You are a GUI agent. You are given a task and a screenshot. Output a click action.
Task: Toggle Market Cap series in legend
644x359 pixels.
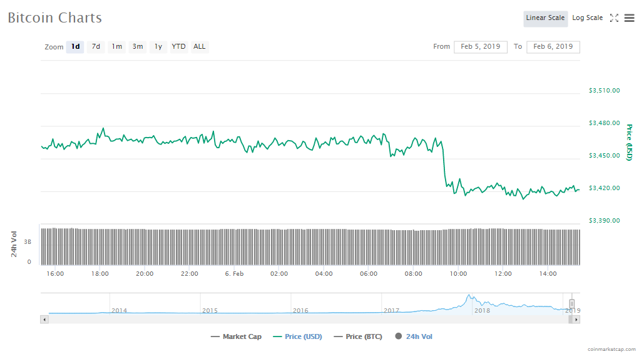point(237,337)
